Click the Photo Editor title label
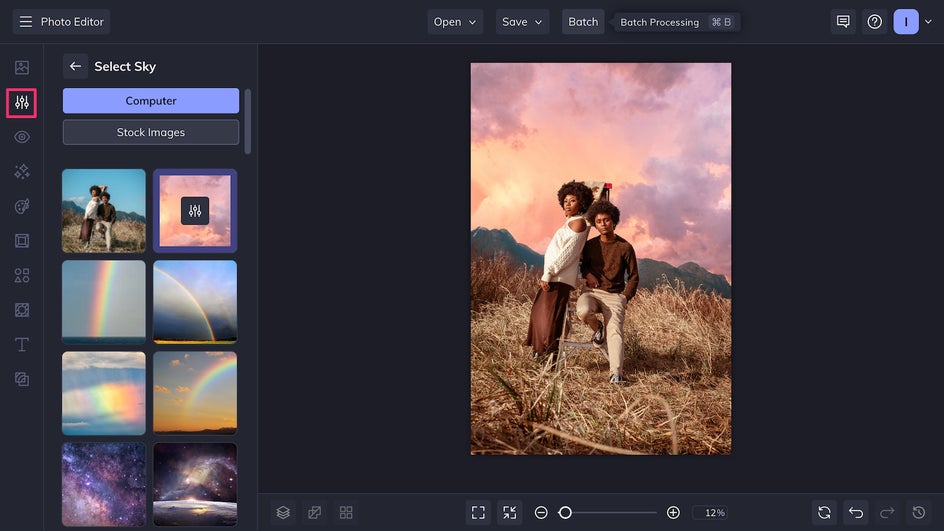This screenshot has height=531, width=944. [x=72, y=22]
